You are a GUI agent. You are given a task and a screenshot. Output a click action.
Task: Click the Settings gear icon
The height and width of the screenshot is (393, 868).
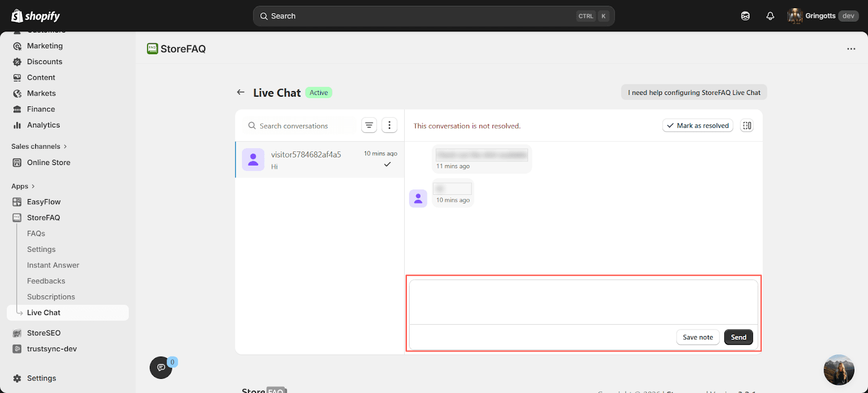[17, 378]
